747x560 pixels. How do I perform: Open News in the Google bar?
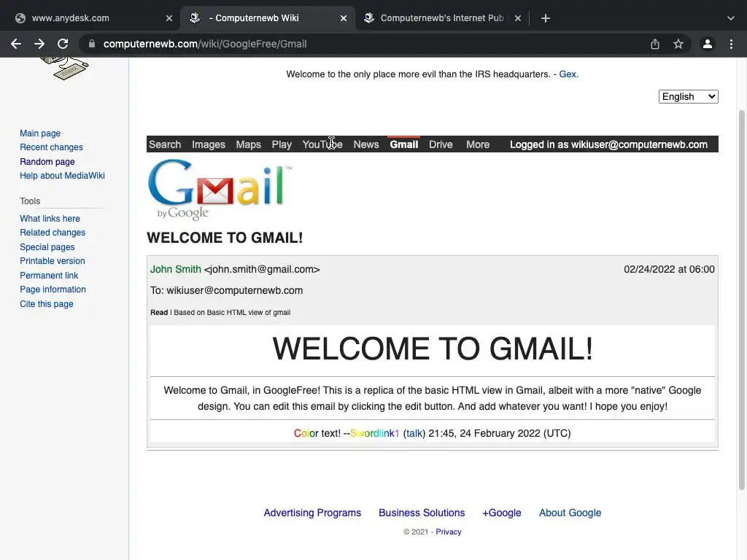366,144
